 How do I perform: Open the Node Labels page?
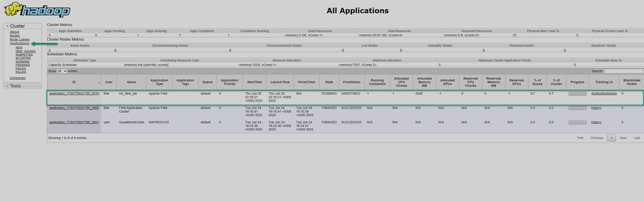(20, 39)
